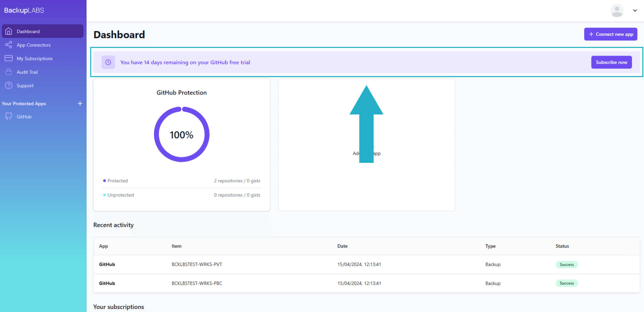Click the Your subscriptions heading

[118, 307]
